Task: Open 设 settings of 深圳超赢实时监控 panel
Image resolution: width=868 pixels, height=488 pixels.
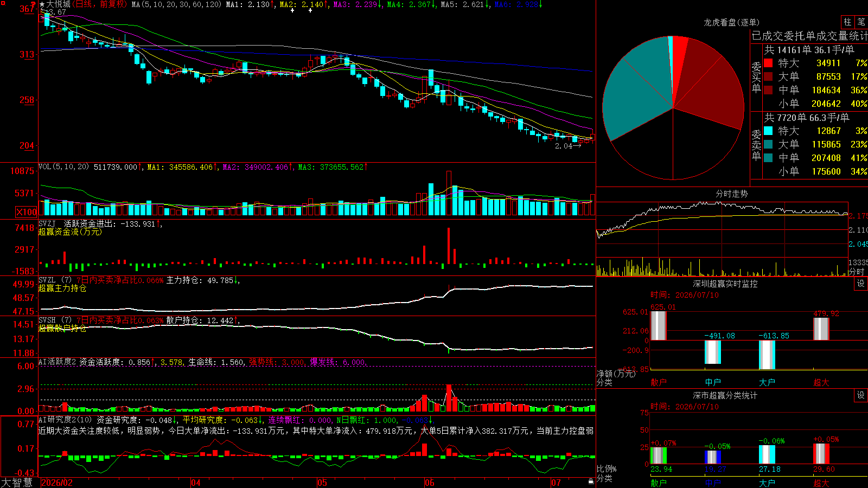Action: 861,284
